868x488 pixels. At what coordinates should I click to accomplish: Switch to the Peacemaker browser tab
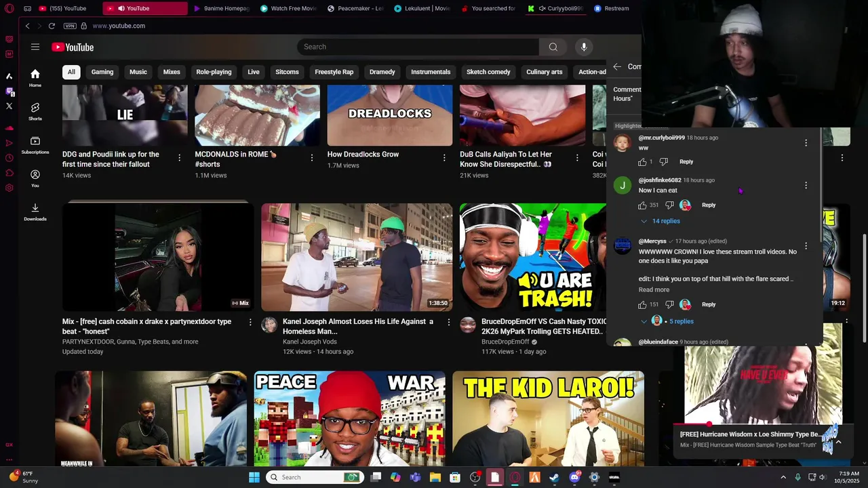pyautogui.click(x=355, y=8)
